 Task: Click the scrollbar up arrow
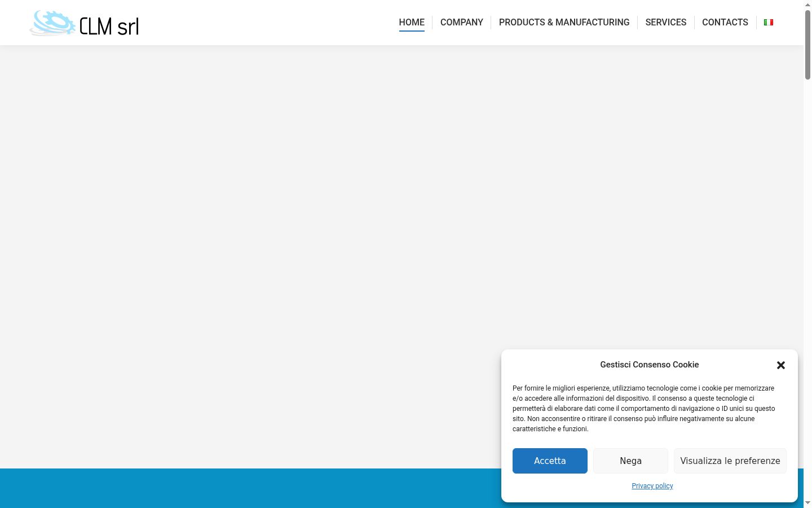click(x=807, y=4)
